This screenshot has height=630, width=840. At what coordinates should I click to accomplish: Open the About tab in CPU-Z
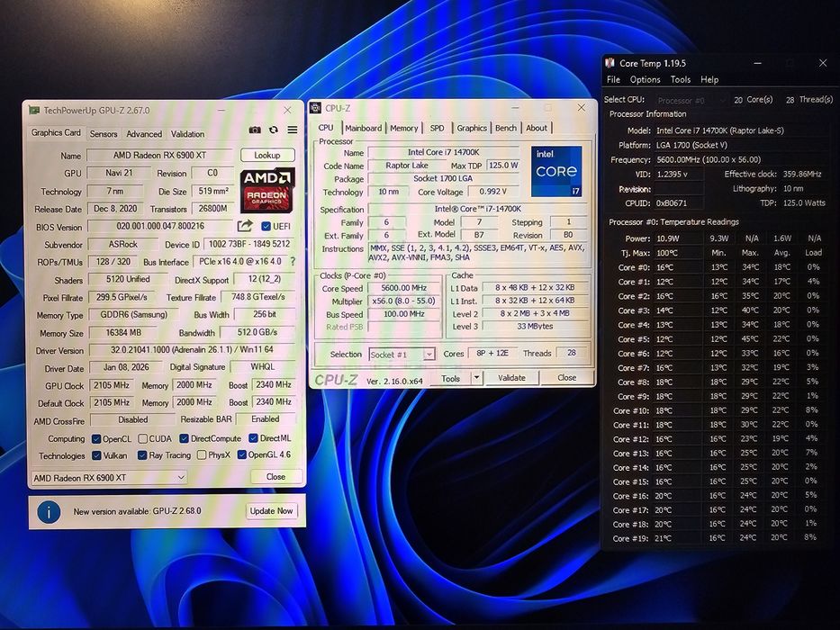pyautogui.click(x=537, y=128)
